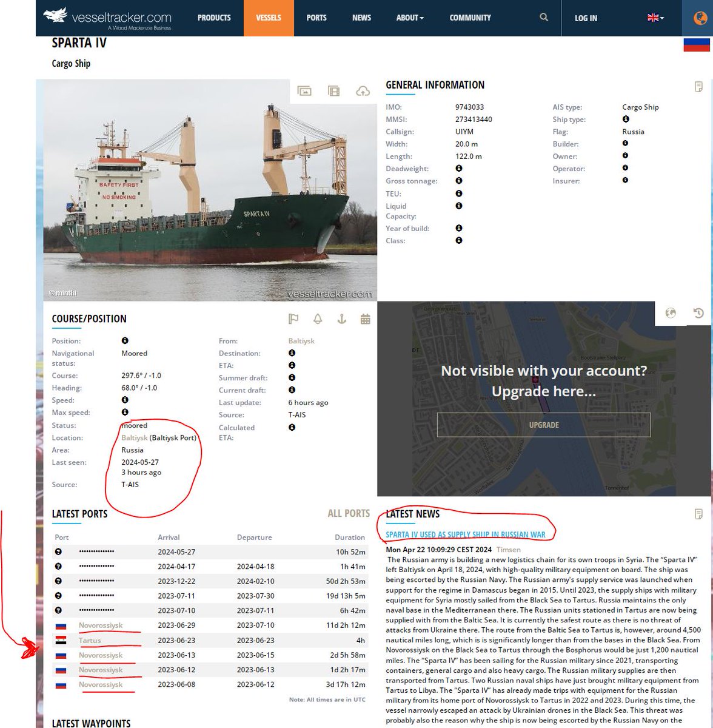Screen dimensions: 713x728
Task: Click the General Information notes icon
Action: click(x=698, y=87)
